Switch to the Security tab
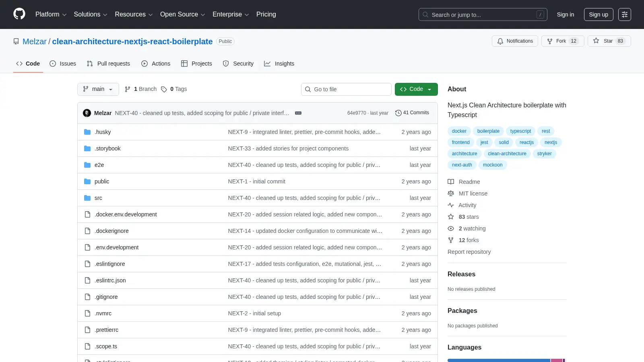The width and height of the screenshot is (644, 362). pyautogui.click(x=238, y=64)
